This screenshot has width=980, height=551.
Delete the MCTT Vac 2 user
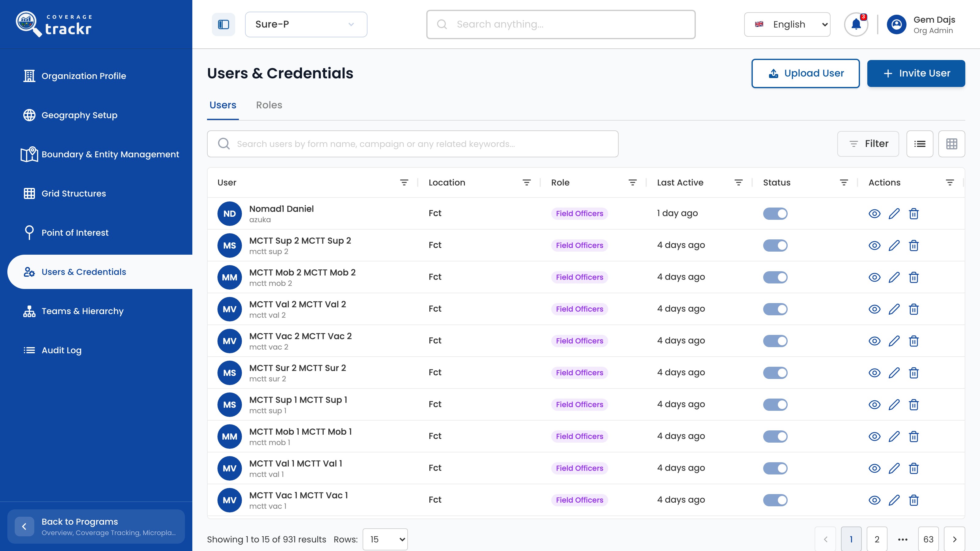(914, 341)
